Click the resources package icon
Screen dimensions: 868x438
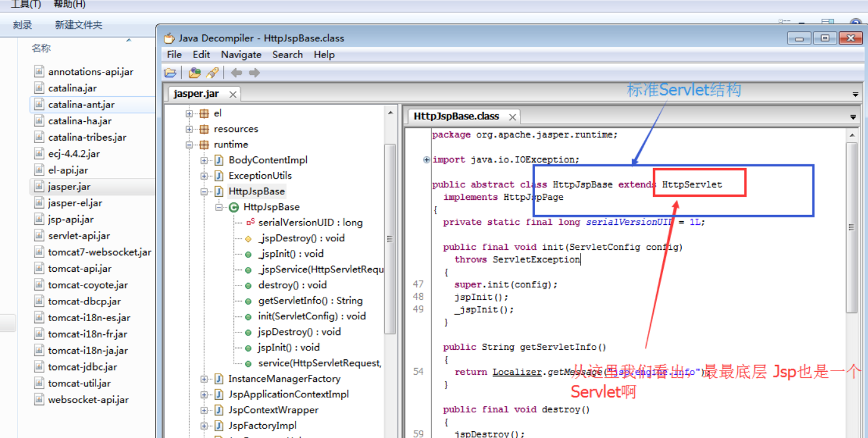pyautogui.click(x=204, y=129)
